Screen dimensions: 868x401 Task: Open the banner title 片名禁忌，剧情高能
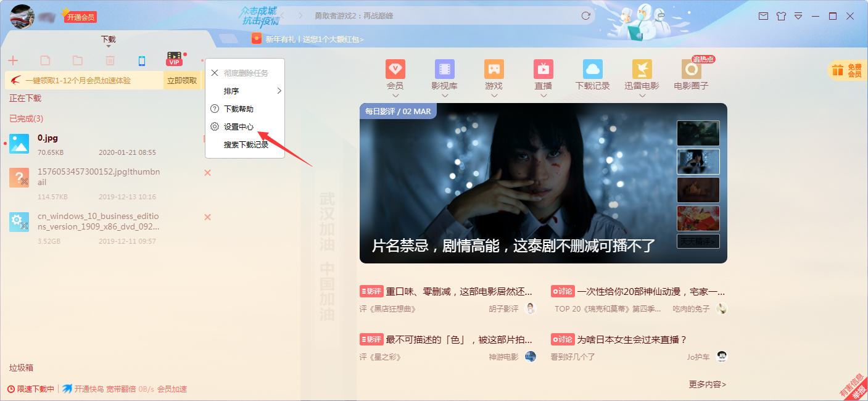(513, 246)
